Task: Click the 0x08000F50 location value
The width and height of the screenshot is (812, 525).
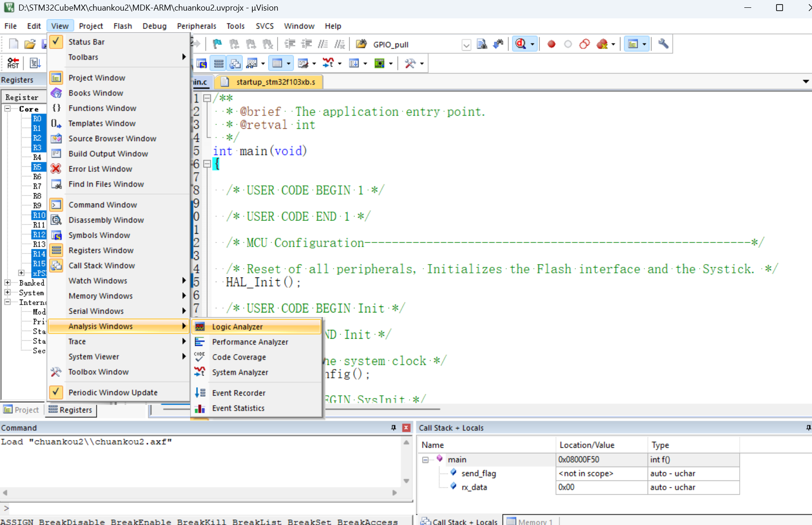Action: click(579, 460)
